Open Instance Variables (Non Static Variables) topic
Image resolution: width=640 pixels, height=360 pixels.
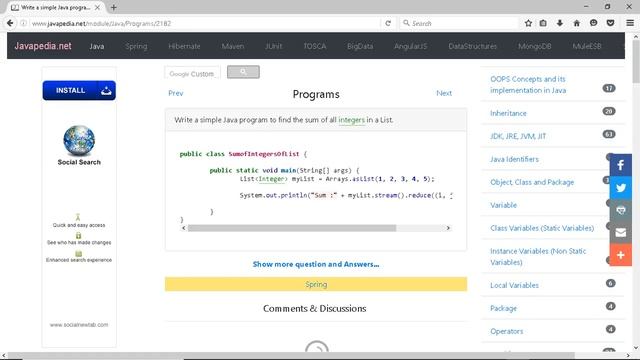(538, 256)
